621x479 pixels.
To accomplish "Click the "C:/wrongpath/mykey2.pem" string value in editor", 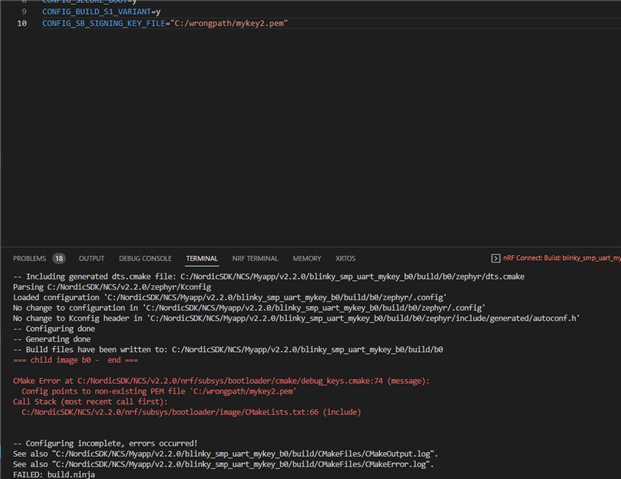I will coord(229,23).
